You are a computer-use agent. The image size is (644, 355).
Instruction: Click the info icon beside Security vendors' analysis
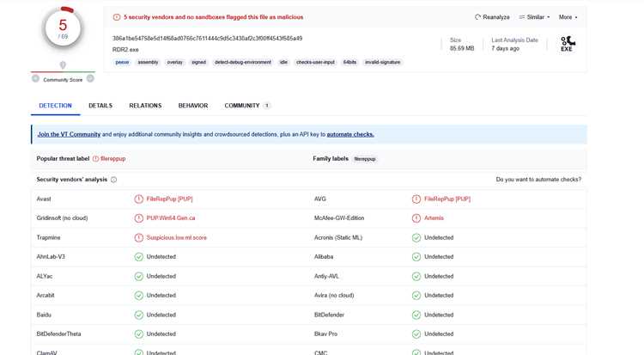pos(113,180)
